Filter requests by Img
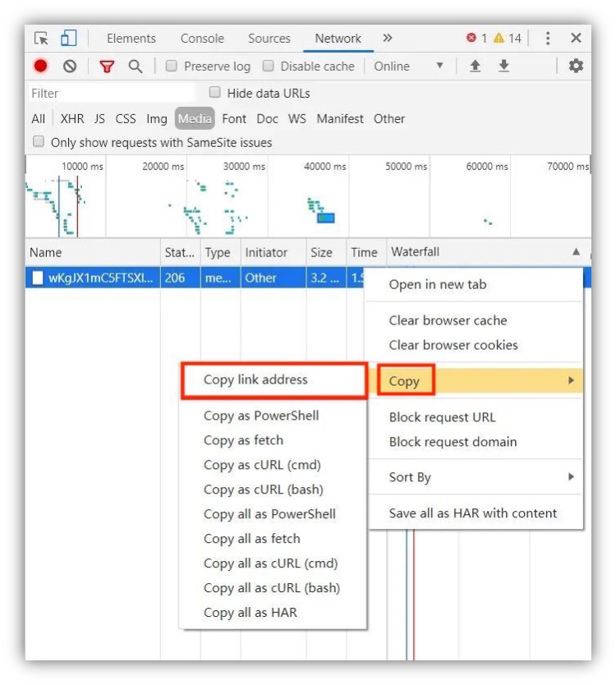This screenshot has width=616, height=685. [x=157, y=119]
